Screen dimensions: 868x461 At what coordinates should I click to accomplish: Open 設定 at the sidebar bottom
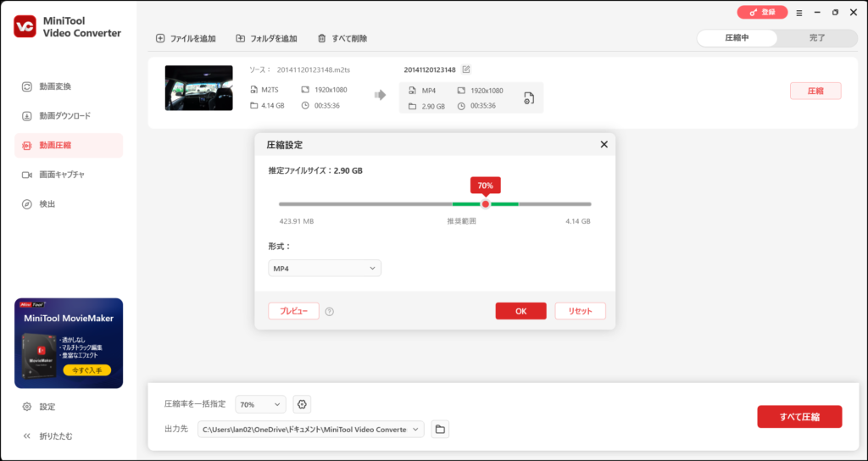pos(39,407)
